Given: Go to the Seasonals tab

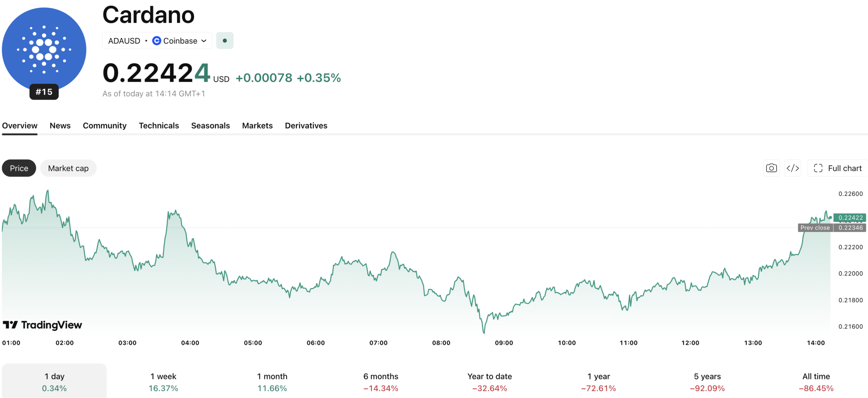Looking at the screenshot, I should click(x=211, y=126).
